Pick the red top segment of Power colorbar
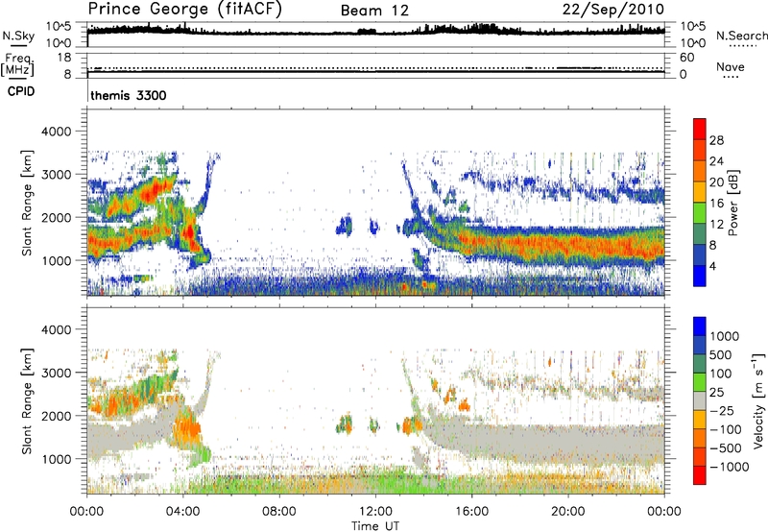The image size is (768, 532). click(x=700, y=130)
